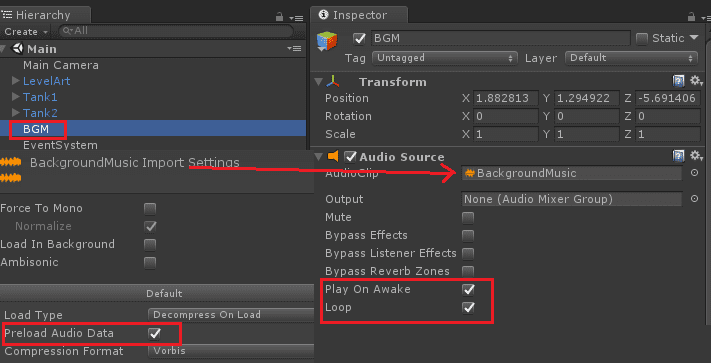The width and height of the screenshot is (711, 363).
Task: Click the Audio Source speaker icon
Action: click(x=333, y=156)
